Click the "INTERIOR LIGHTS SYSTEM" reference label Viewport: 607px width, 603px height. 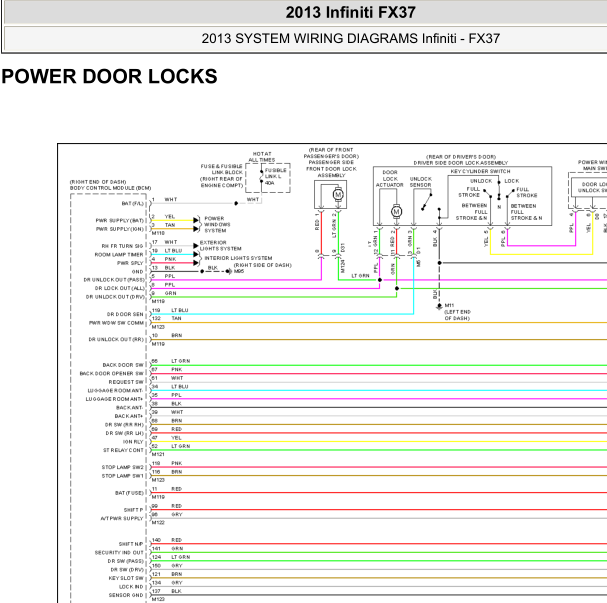(238, 258)
